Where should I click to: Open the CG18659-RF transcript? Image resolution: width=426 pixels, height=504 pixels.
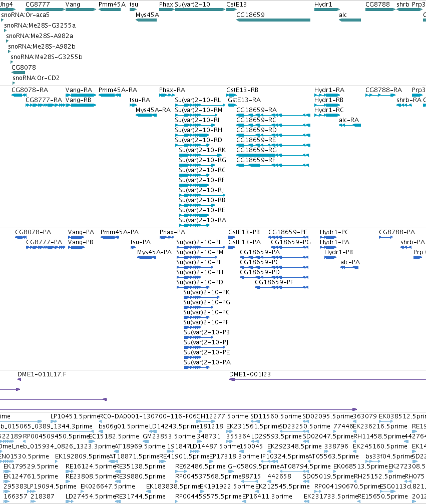click(273, 165)
